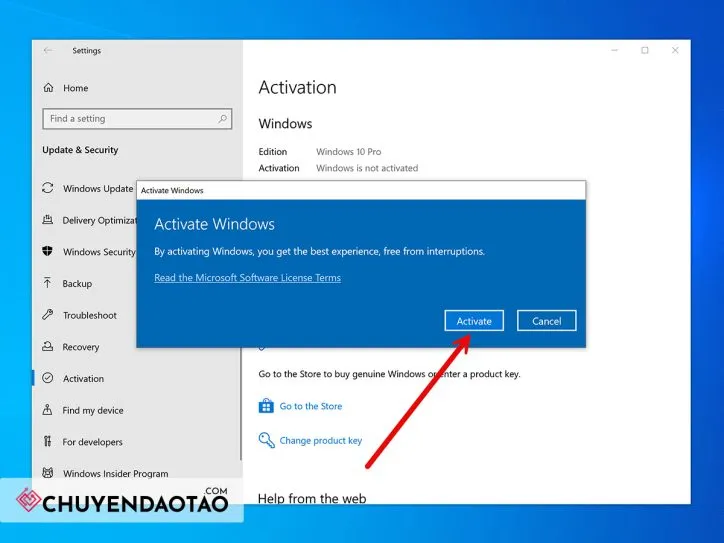
Task: Open Find my device settings
Action: click(93, 410)
